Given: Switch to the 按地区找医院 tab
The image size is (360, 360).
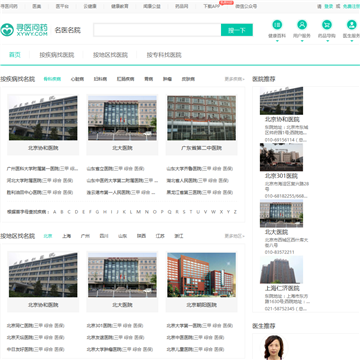Looking at the screenshot, I should click(110, 55).
